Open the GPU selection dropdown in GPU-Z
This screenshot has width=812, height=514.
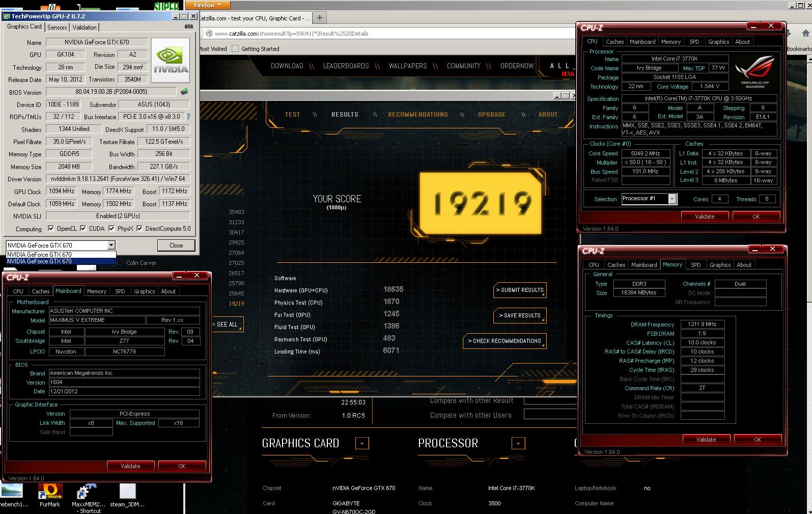click(x=111, y=246)
